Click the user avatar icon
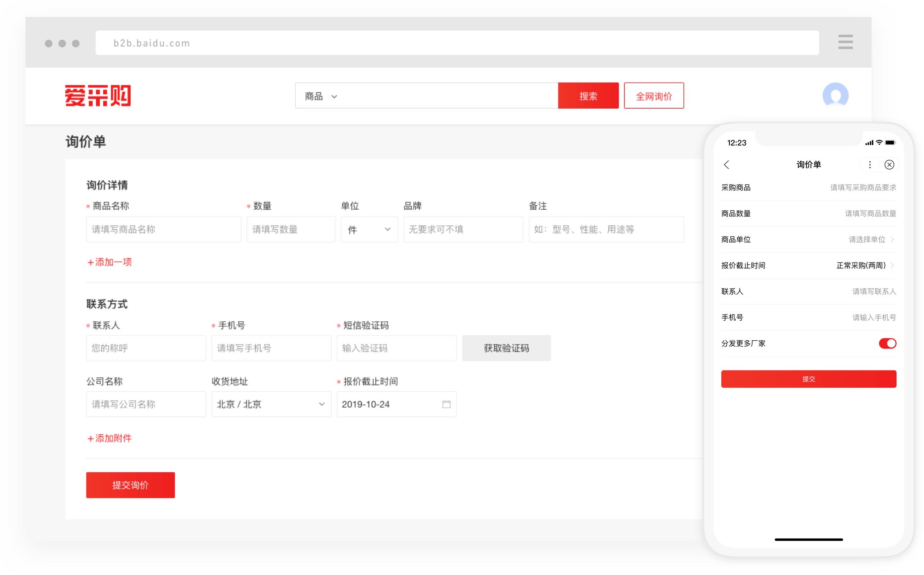The height and width of the screenshot is (575, 924). 835,96
